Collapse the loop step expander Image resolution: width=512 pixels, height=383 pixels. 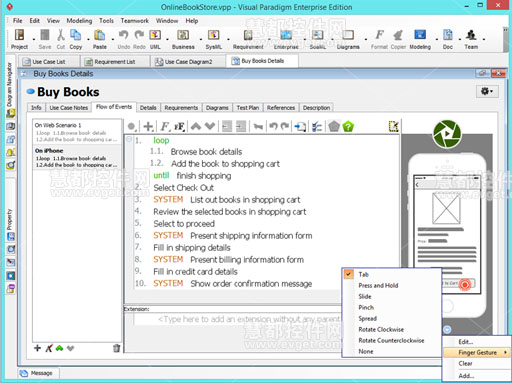[x=129, y=140]
